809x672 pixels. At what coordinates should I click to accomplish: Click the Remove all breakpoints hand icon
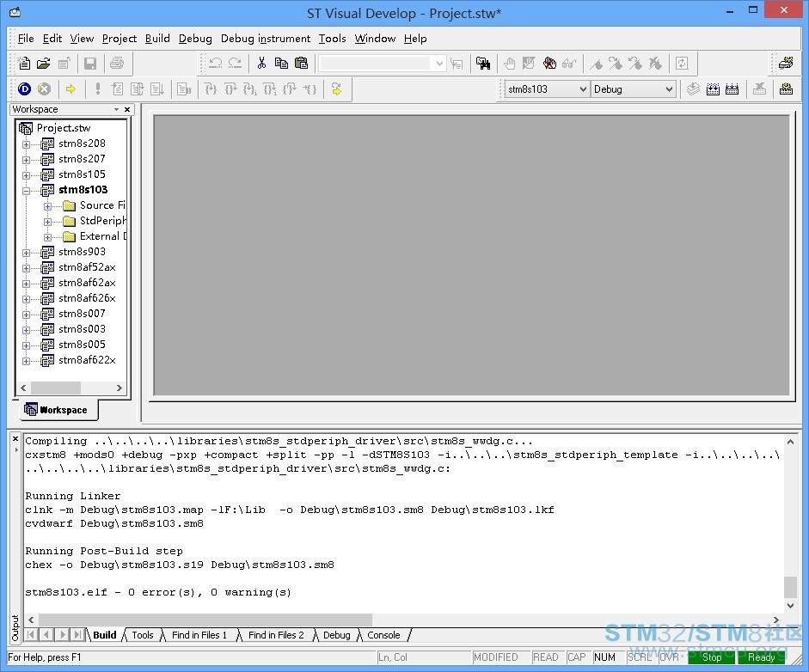[x=550, y=64]
